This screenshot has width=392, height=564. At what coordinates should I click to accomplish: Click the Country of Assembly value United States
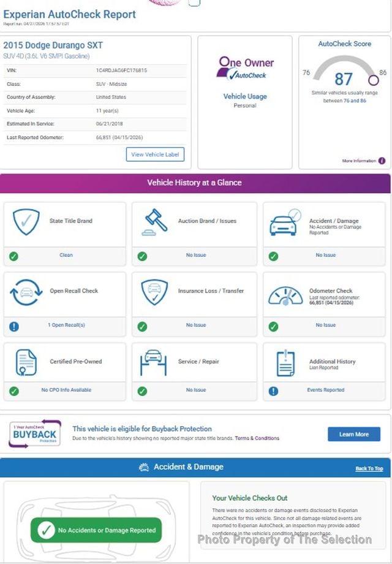pos(111,97)
